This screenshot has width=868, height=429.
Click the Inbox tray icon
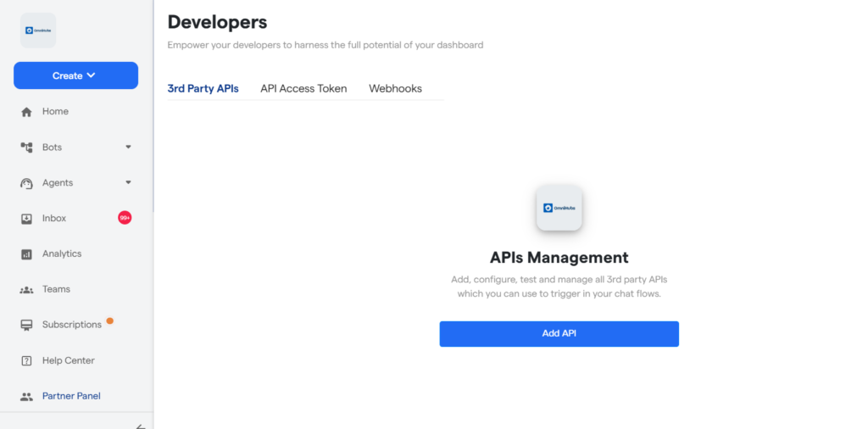(26, 219)
